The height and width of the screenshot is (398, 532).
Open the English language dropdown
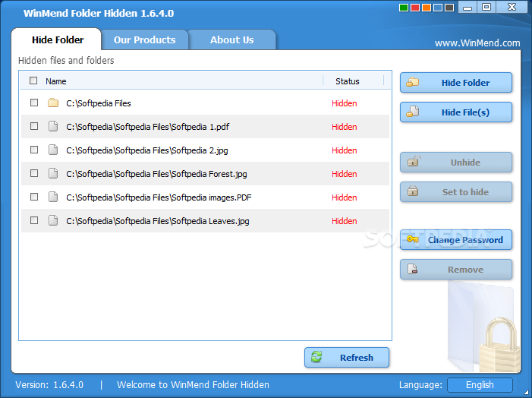[480, 385]
